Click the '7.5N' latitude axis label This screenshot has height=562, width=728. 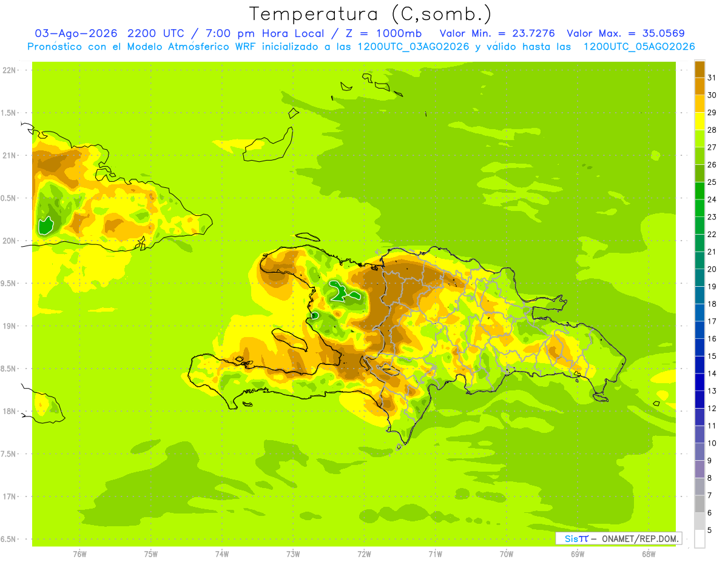click(x=9, y=453)
